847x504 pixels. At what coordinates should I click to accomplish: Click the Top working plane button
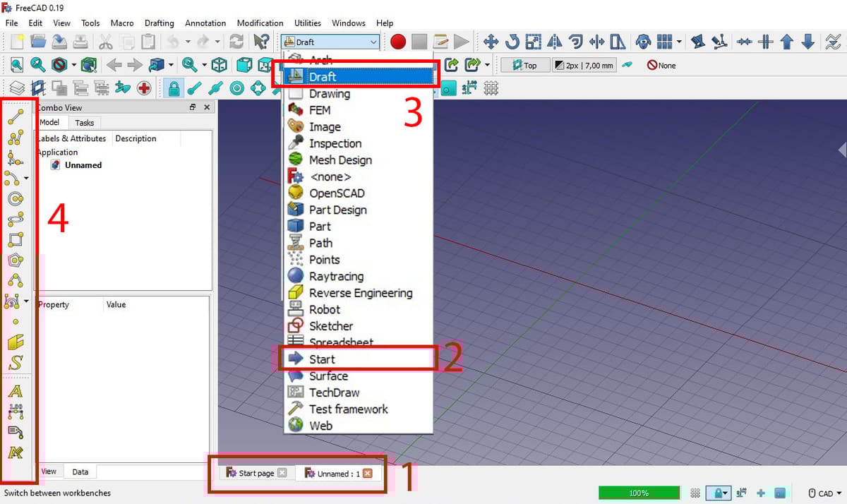[x=525, y=65]
